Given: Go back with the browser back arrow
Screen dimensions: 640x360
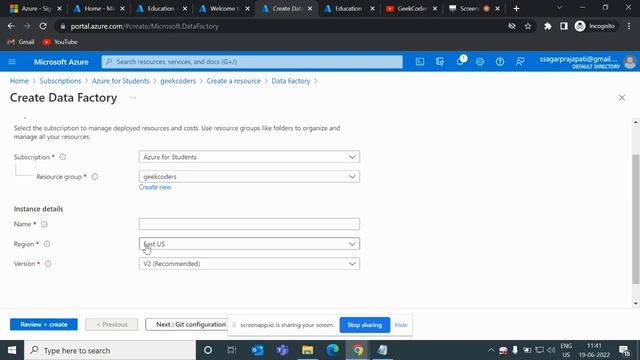Looking at the screenshot, I should point(11,26).
